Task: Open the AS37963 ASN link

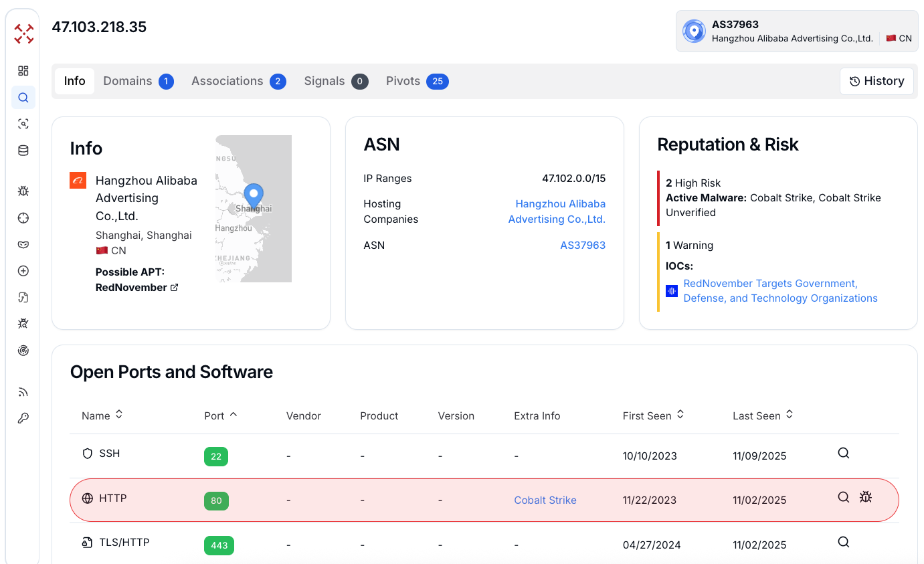Action: coord(582,246)
